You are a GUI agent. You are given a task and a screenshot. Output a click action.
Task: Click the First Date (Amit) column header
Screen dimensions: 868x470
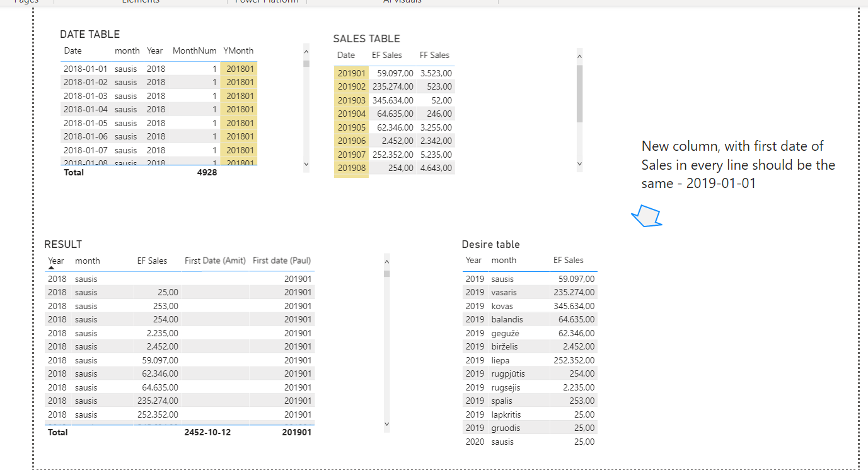215,261
